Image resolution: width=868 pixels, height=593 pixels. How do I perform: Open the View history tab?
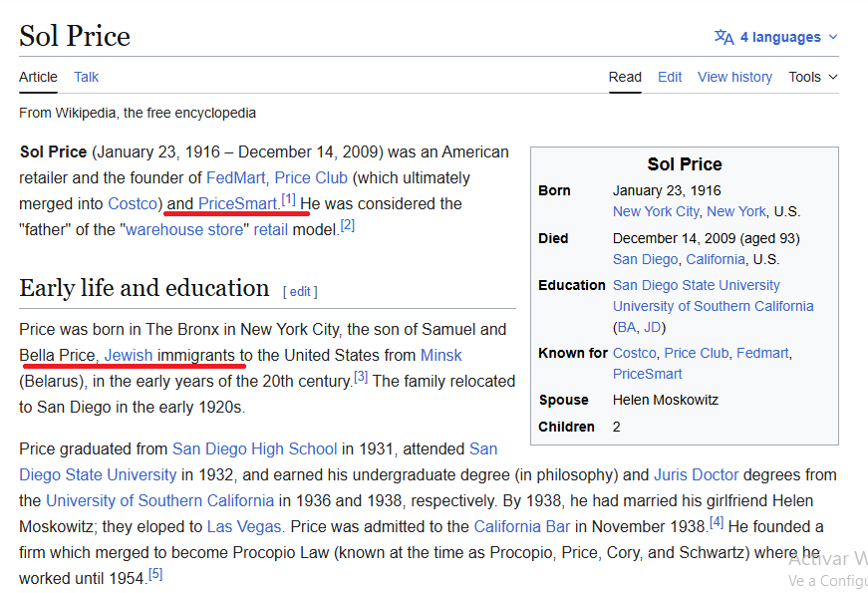734,77
